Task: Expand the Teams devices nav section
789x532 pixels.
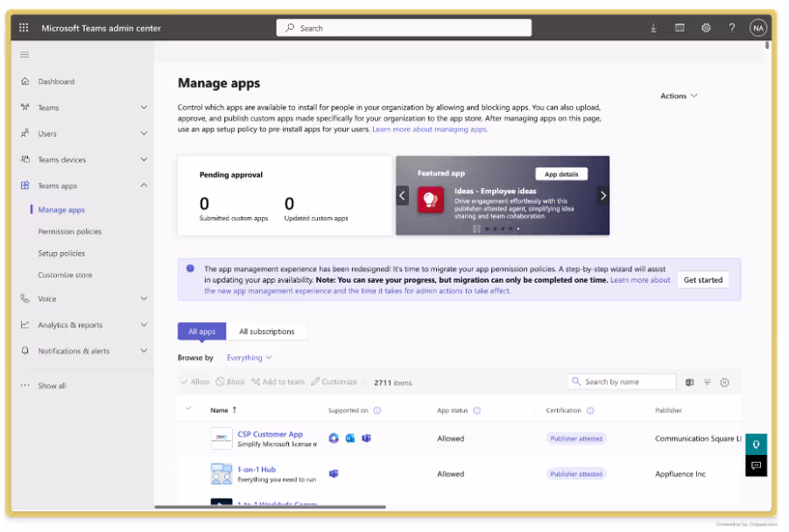Action: coord(144,159)
